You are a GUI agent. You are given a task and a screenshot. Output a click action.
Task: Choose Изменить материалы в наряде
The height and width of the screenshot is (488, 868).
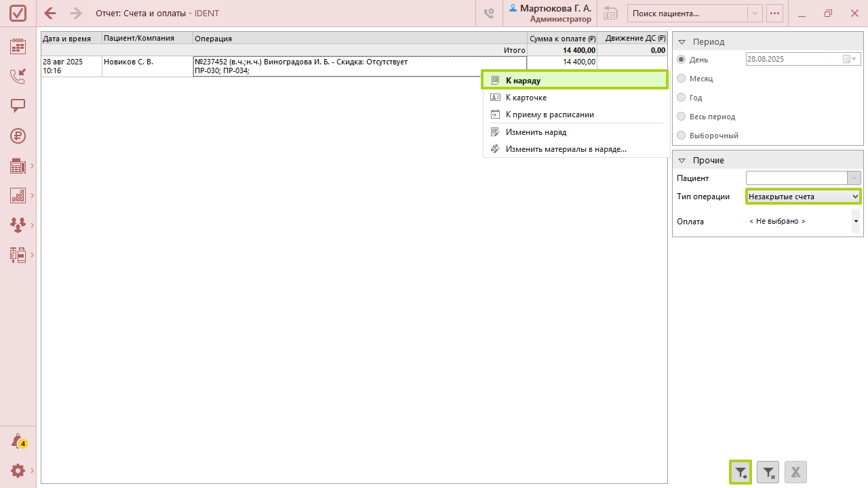[575, 149]
